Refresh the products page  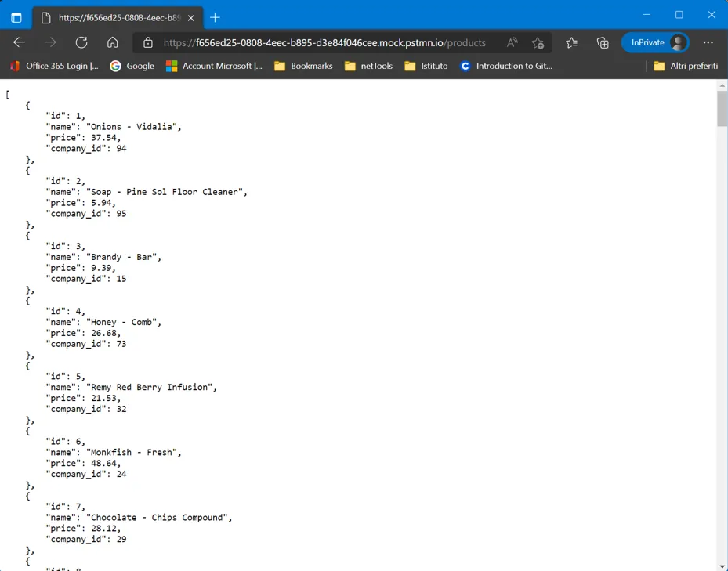pyautogui.click(x=81, y=43)
